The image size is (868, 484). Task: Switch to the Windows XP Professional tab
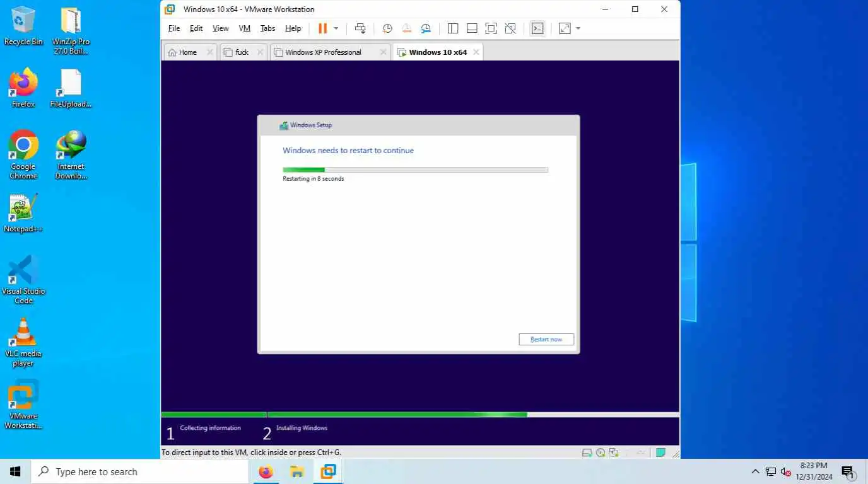tap(323, 52)
